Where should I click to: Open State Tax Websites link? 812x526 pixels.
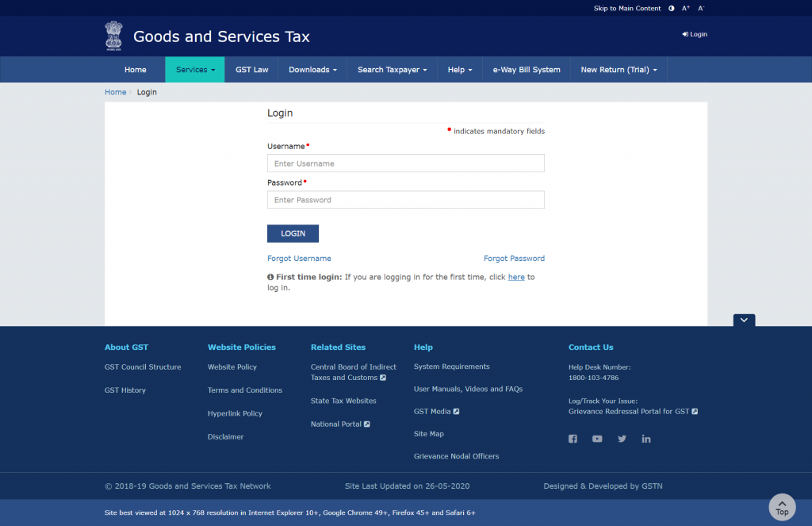343,401
